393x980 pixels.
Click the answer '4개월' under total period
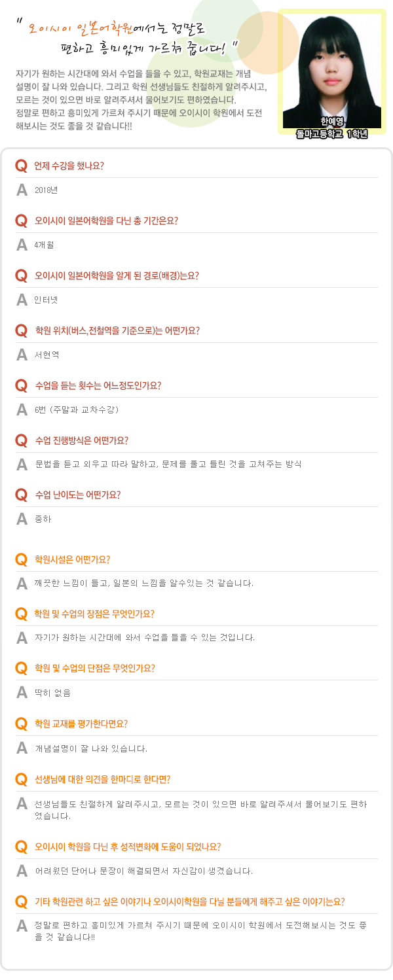[x=44, y=245]
